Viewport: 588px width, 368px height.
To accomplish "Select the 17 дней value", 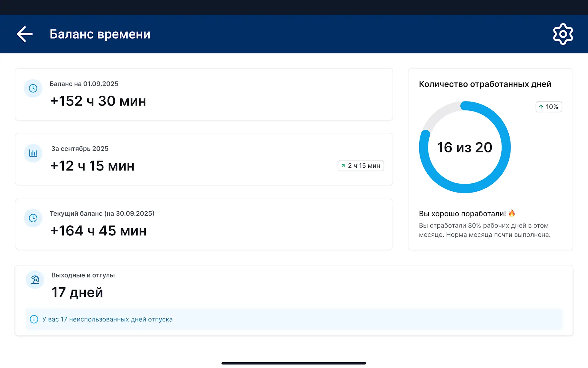I will pos(77,292).
